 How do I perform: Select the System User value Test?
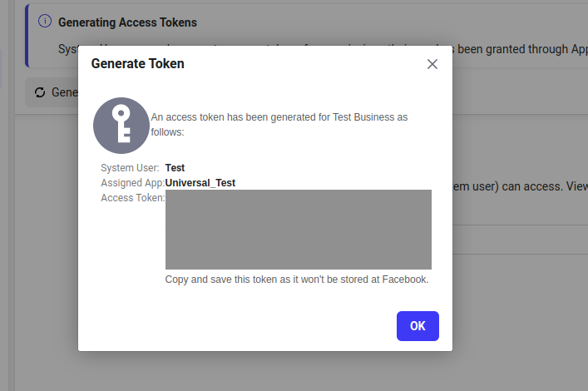175,168
